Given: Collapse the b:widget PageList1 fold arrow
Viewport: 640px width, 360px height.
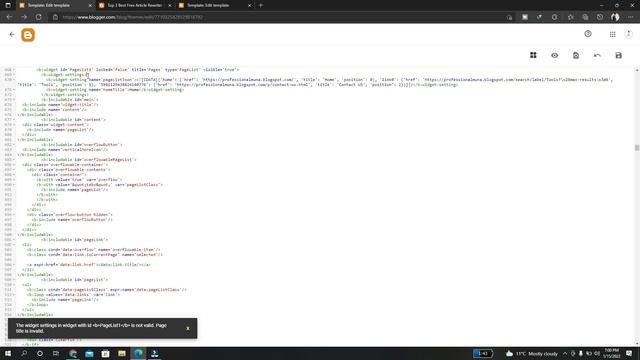Looking at the screenshot, I should pyautogui.click(x=13, y=70).
